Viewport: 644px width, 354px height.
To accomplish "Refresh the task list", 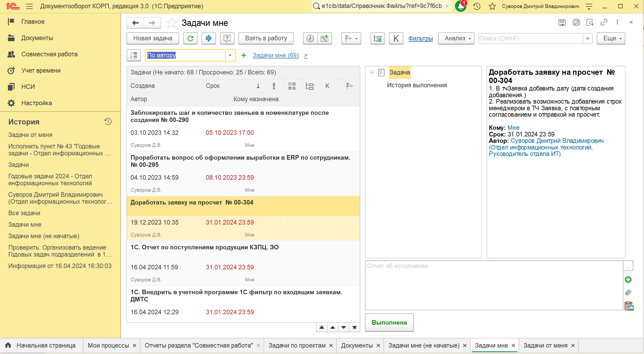I will [x=190, y=38].
